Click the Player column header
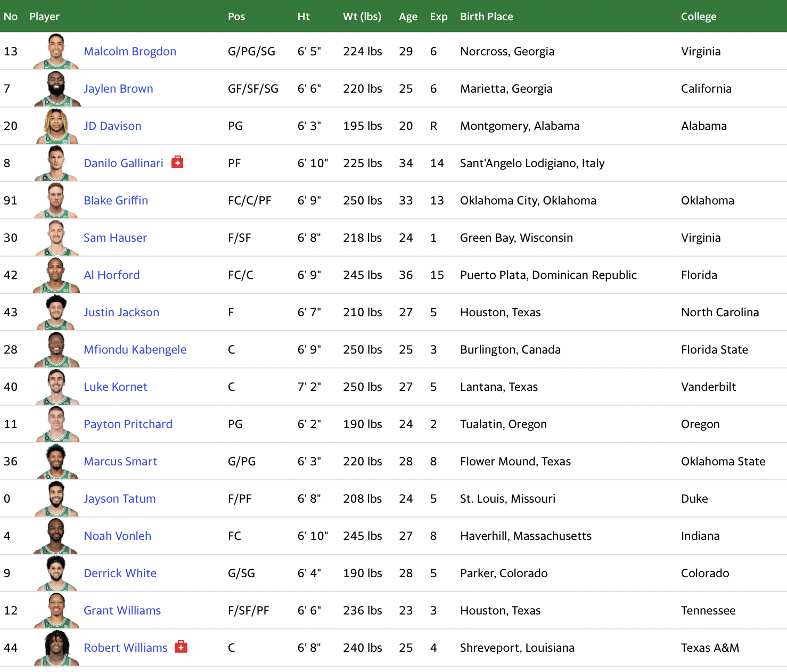Image resolution: width=787 pixels, height=672 pixels. click(44, 17)
